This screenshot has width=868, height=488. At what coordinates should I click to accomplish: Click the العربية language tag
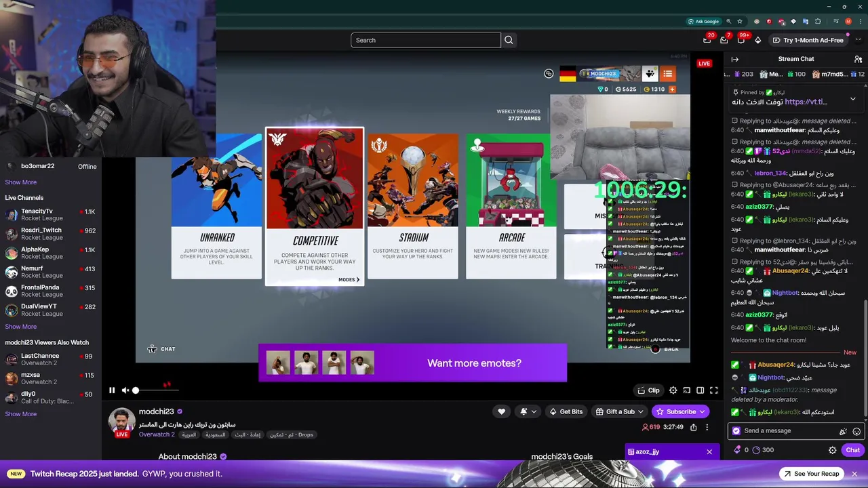(189, 434)
